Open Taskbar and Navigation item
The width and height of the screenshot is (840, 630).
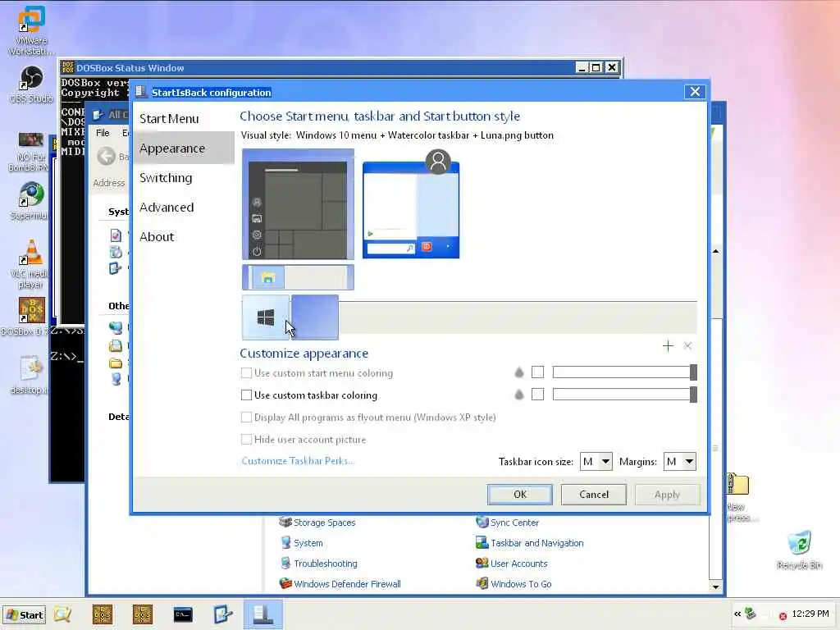(537, 543)
